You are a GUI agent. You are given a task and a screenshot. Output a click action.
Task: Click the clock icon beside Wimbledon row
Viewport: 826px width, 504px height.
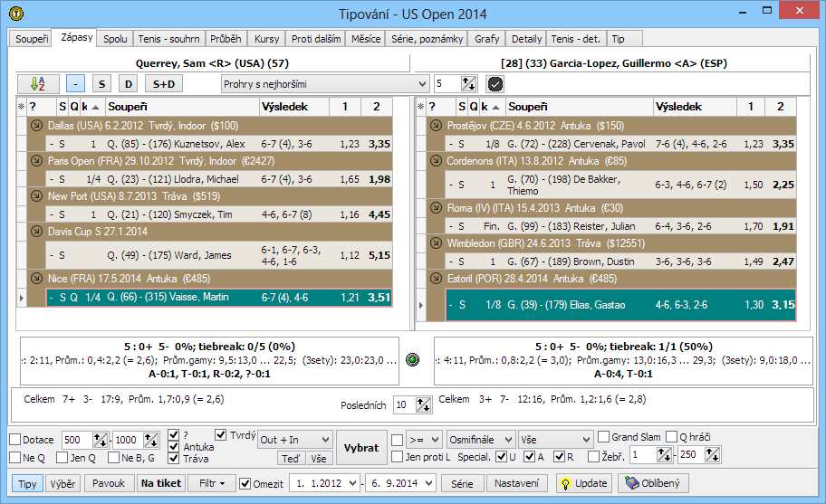(x=436, y=243)
